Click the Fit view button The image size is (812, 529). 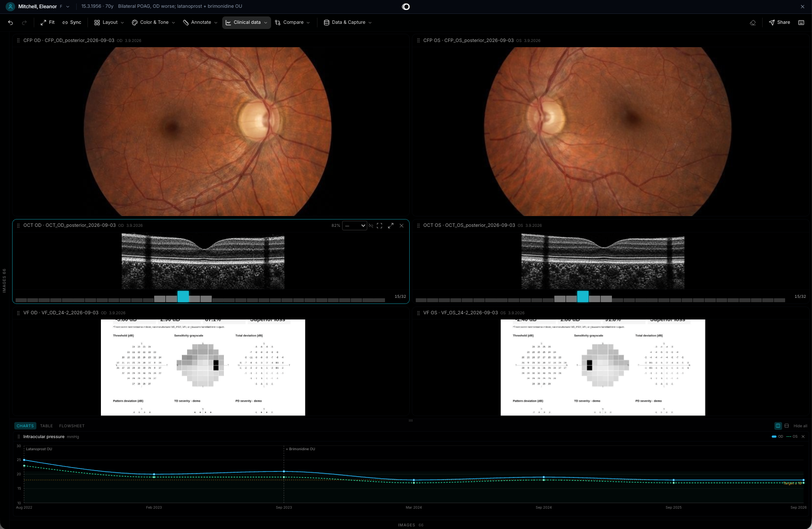click(x=48, y=23)
